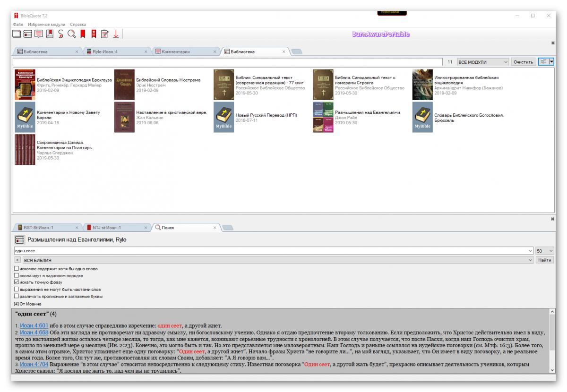
Task: Open view mode dropdown arrow
Action: point(551,62)
